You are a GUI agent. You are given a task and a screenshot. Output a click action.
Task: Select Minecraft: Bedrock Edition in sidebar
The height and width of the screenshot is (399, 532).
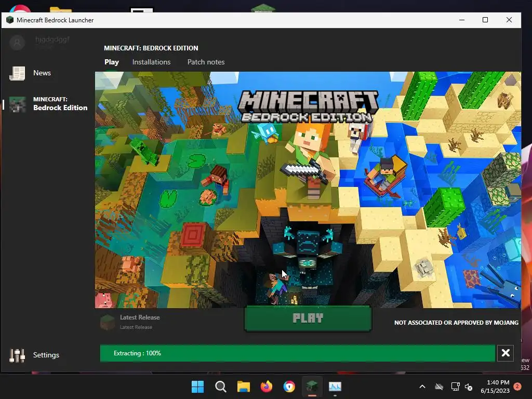coord(47,104)
